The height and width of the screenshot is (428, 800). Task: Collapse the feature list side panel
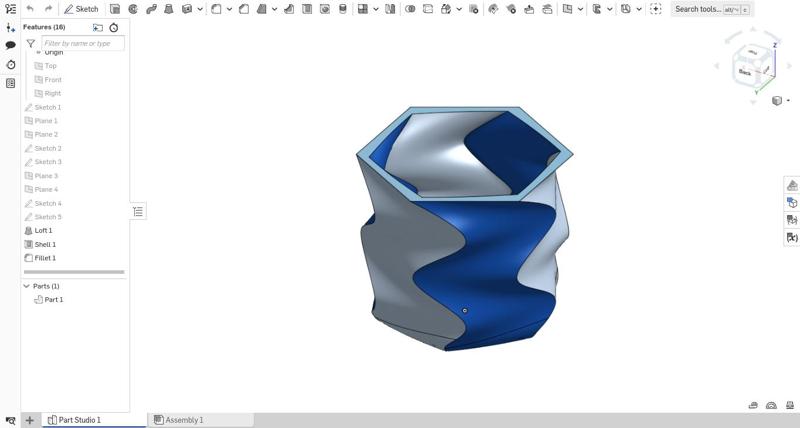(138, 212)
